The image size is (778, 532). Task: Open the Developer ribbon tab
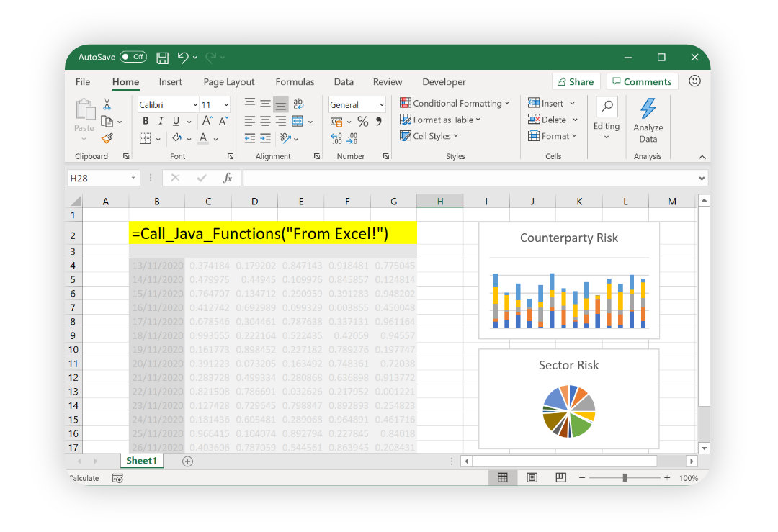[444, 81]
